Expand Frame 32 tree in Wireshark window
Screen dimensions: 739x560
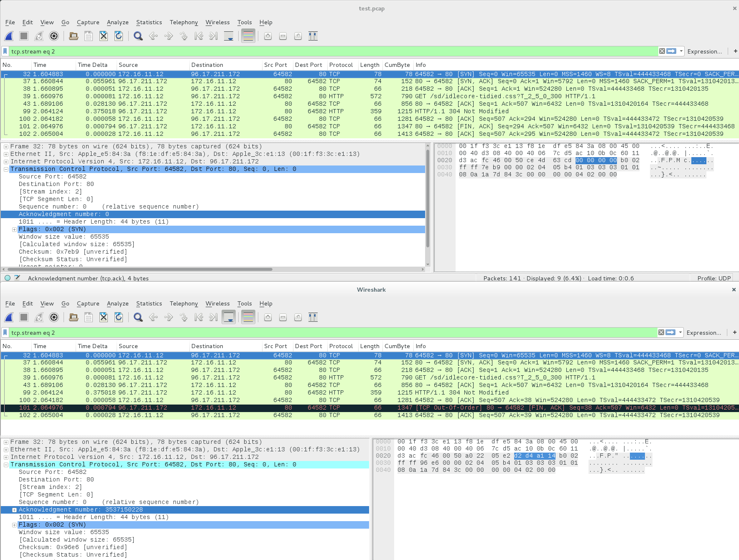pos(6,442)
